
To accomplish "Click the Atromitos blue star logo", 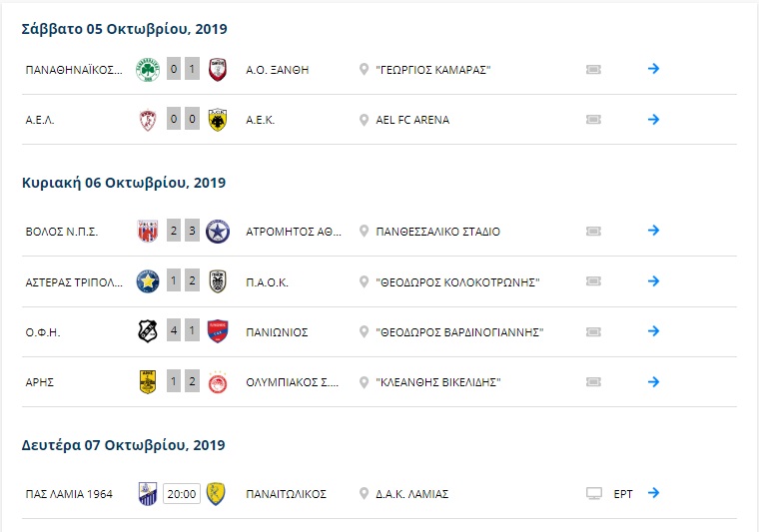I will (x=218, y=232).
